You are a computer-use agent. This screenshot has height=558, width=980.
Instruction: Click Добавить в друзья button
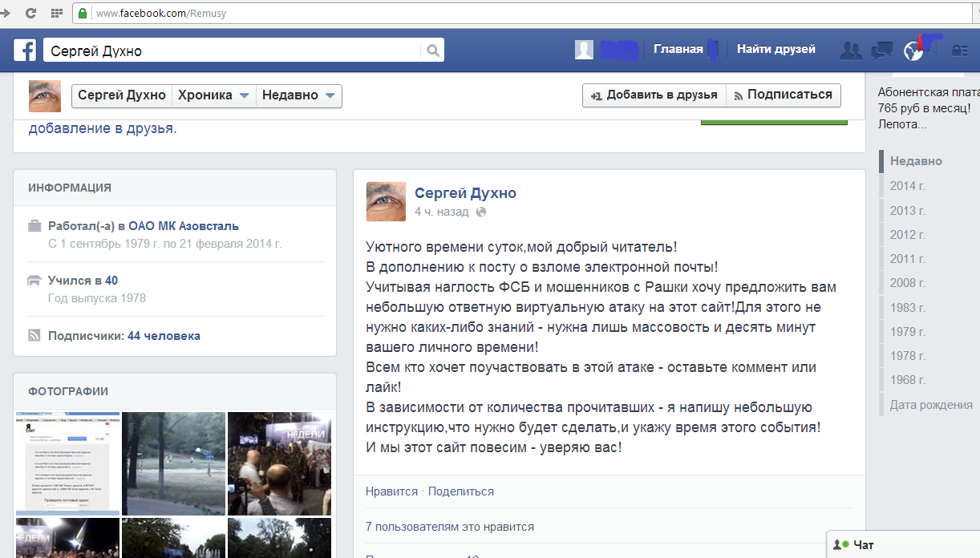pyautogui.click(x=654, y=95)
